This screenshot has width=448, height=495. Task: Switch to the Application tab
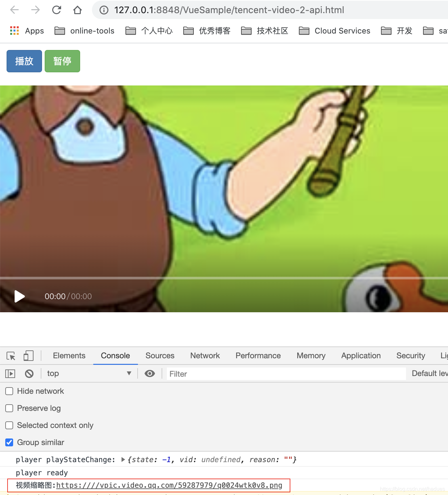(x=361, y=356)
